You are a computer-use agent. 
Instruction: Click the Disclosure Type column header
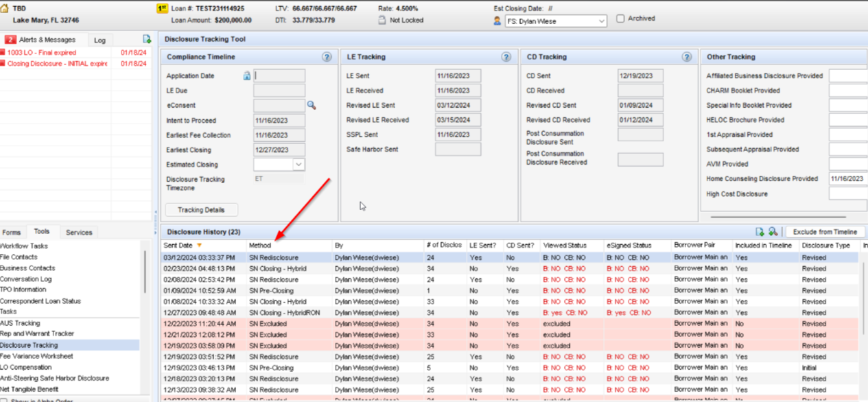(830, 246)
